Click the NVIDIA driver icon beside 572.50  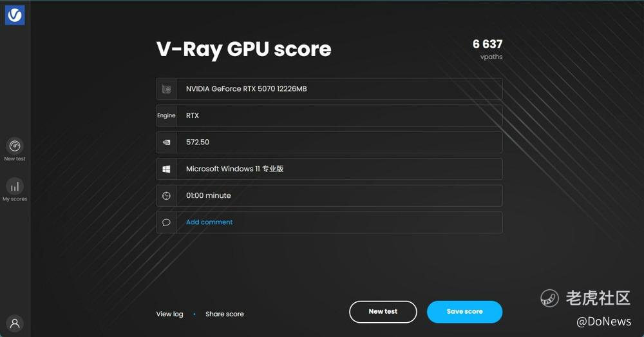(x=166, y=142)
